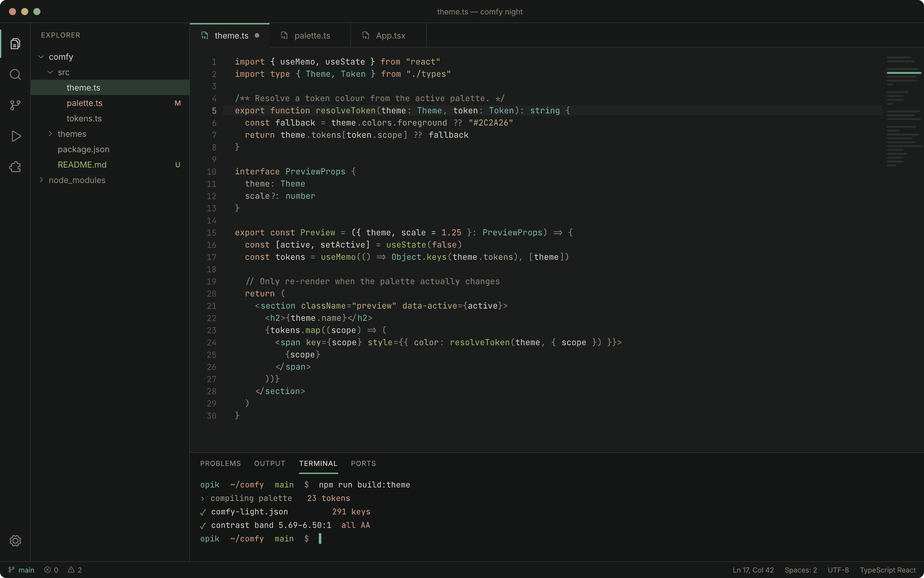The width and height of the screenshot is (924, 578).
Task: Click line number 5 in the gutter
Action: (214, 111)
